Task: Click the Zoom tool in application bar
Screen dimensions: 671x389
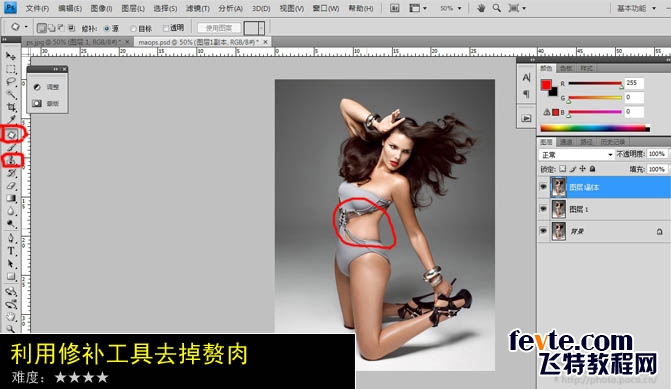Action: (496, 8)
